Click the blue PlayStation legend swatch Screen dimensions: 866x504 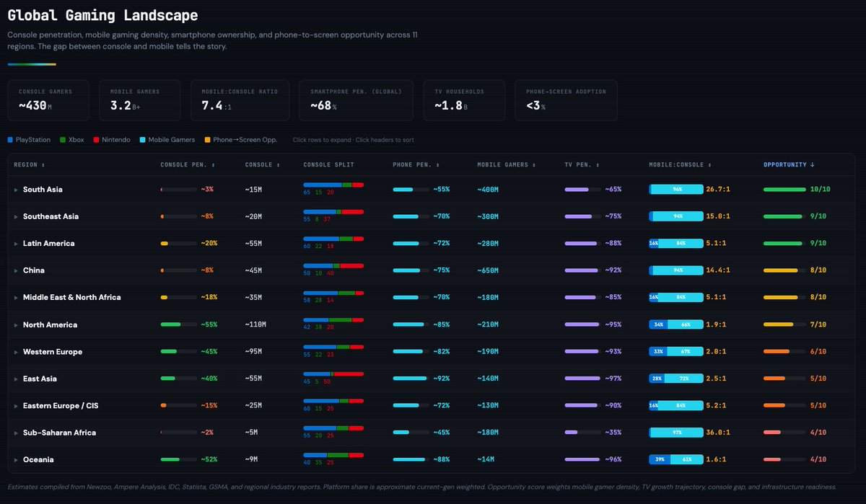(x=10, y=140)
